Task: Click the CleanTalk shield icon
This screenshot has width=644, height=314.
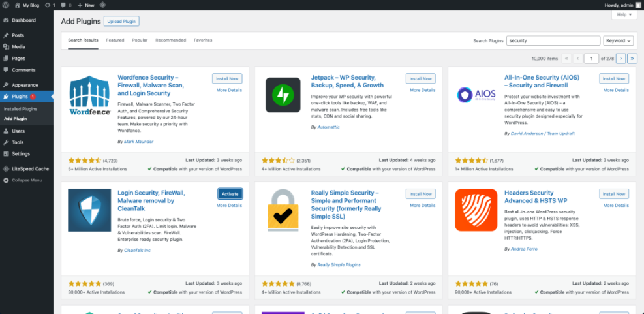Action: 89,210
